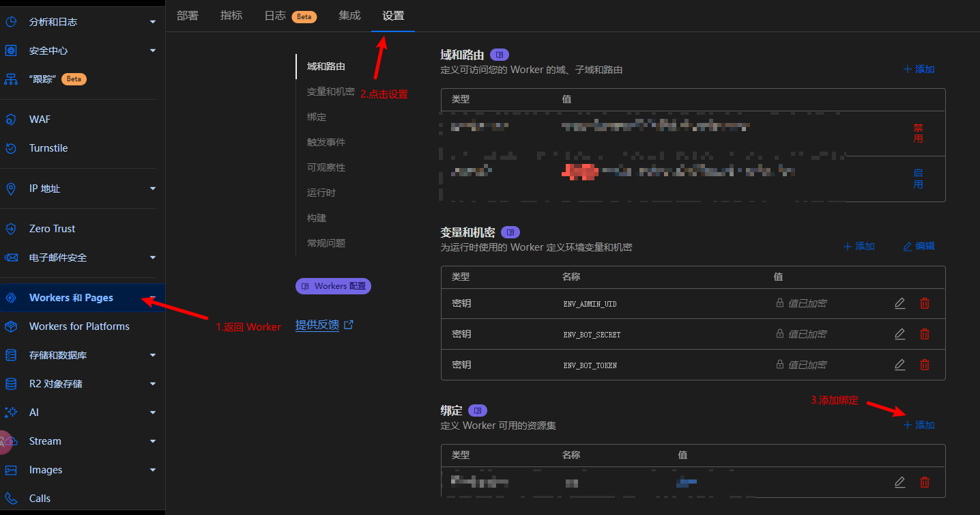Open the Workers 配置 button

coord(333,286)
